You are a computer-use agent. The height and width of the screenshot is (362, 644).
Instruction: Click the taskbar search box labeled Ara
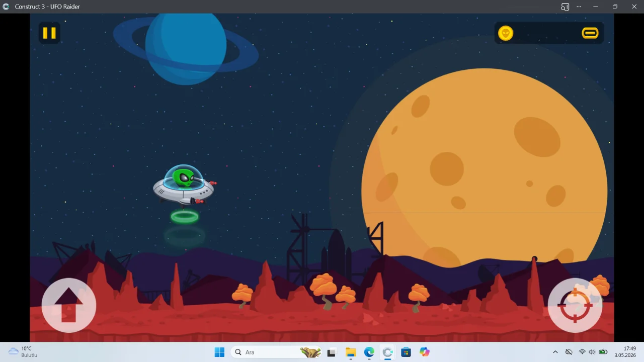276,352
